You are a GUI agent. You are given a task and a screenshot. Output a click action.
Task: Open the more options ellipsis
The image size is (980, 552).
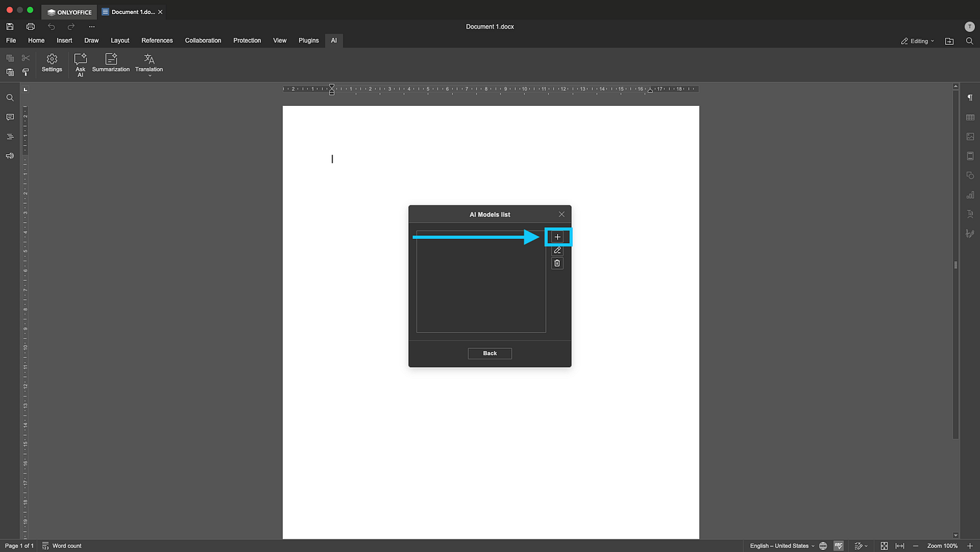pos(91,27)
